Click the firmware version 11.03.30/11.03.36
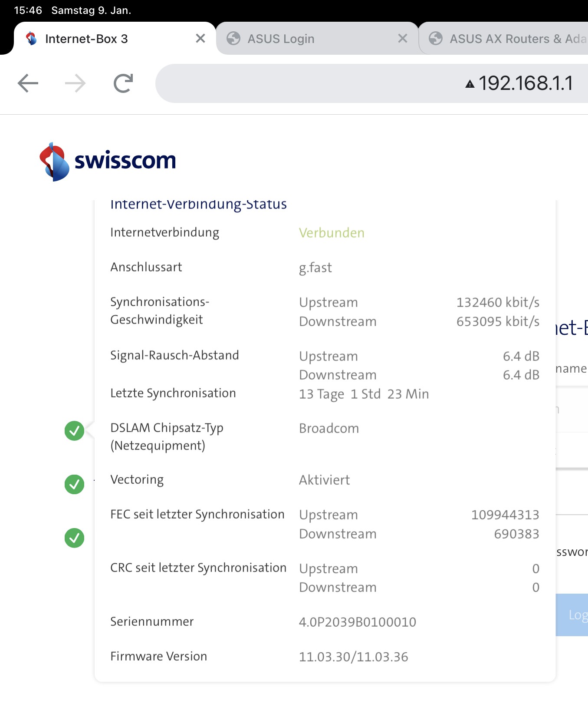Viewport: 588px width, 707px height. pyautogui.click(x=353, y=657)
